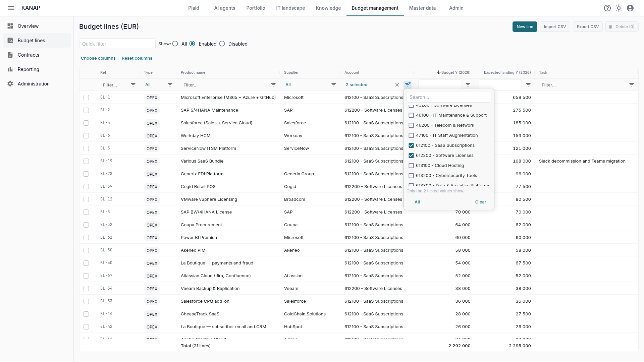Uncheck 612100 - SaaS Subscriptions in filter
This screenshot has width=644, height=362.
pos(411,145)
